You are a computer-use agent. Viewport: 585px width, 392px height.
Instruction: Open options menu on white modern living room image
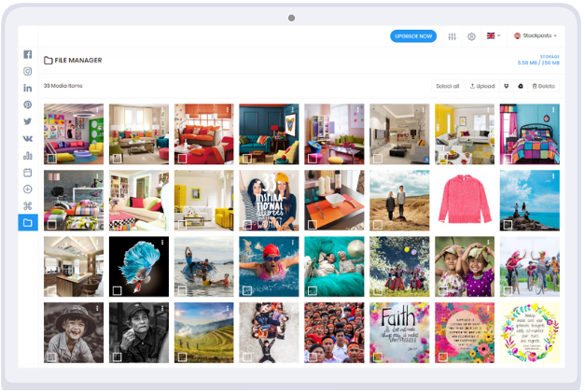point(423,110)
